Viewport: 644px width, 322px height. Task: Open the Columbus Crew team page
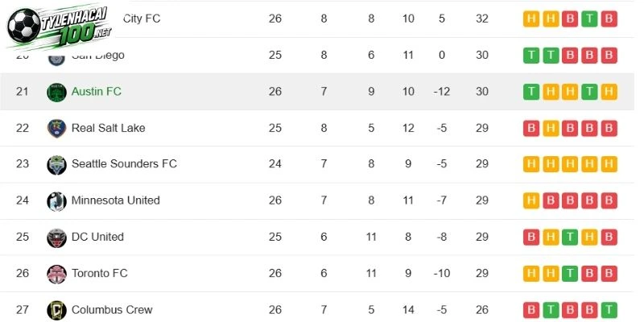click(x=112, y=309)
